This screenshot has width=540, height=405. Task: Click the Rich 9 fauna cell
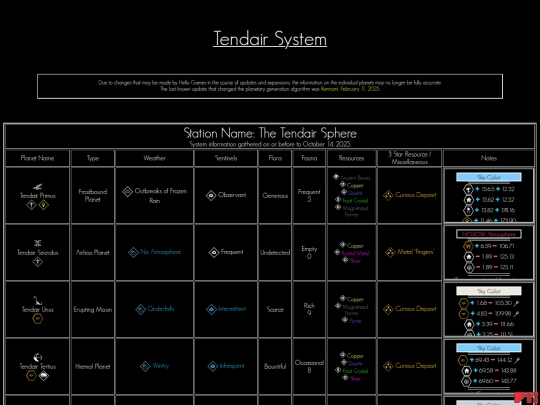(x=309, y=309)
